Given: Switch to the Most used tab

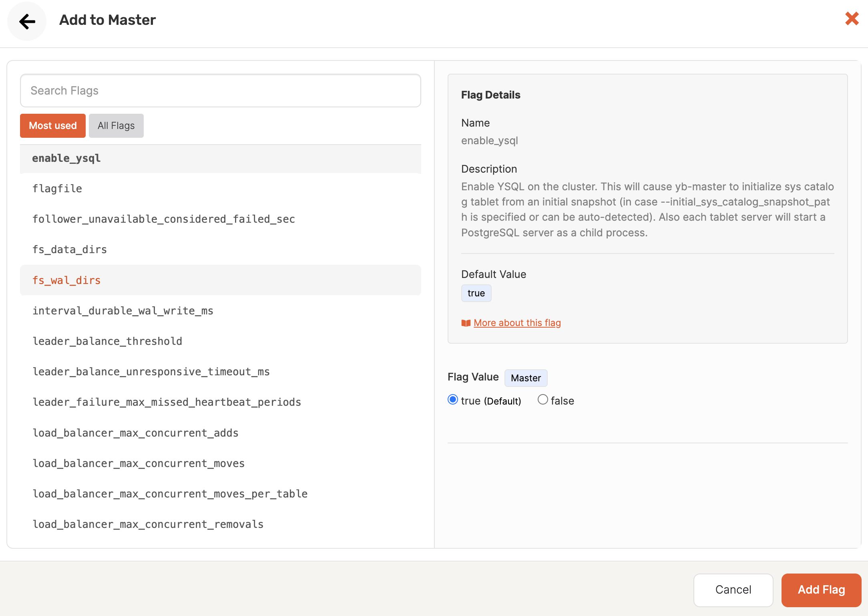Looking at the screenshot, I should [x=53, y=126].
